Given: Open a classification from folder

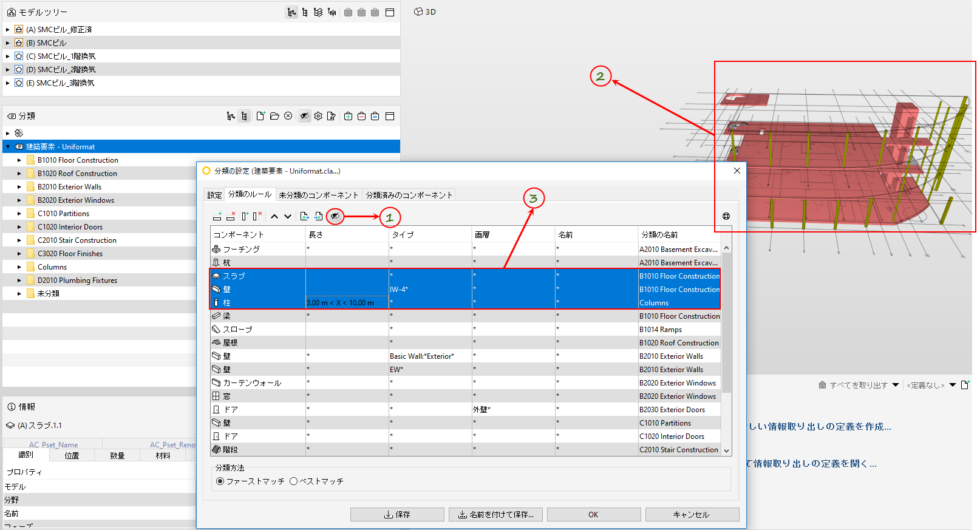Looking at the screenshot, I should [x=274, y=116].
